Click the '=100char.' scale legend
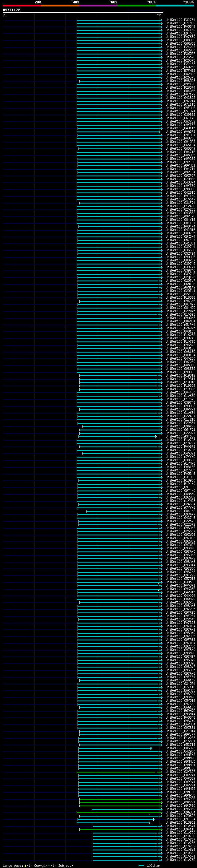This screenshot has height=868, width=197. click(x=153, y=865)
